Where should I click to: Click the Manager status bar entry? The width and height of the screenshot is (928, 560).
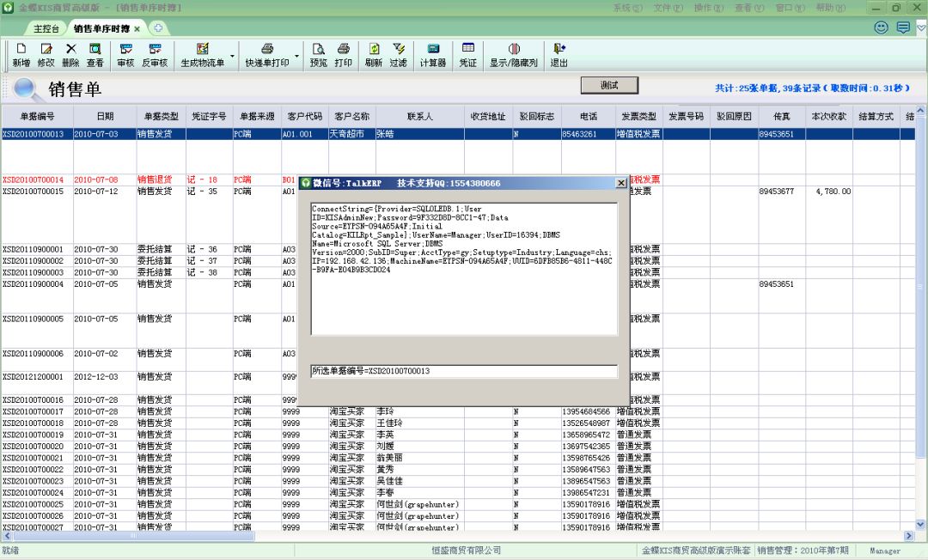point(885,551)
